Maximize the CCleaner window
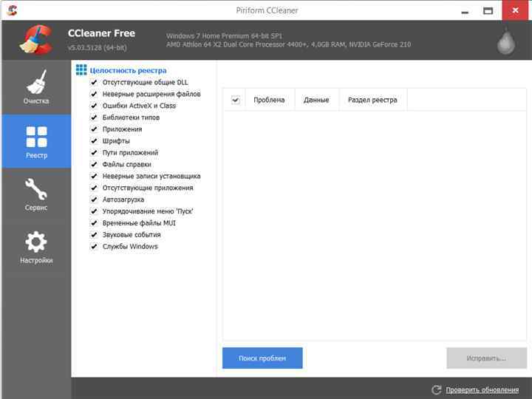 488,11
